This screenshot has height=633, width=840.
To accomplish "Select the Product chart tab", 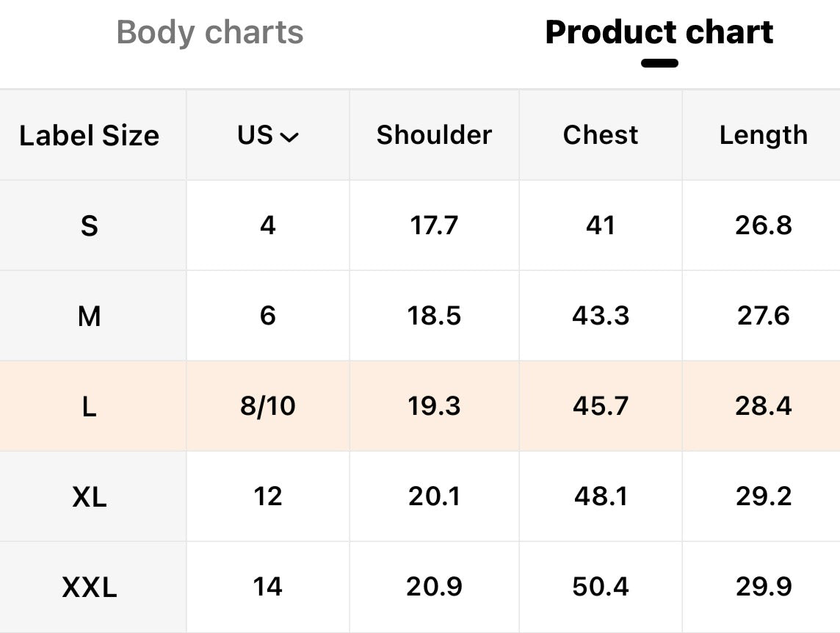I will tap(659, 32).
